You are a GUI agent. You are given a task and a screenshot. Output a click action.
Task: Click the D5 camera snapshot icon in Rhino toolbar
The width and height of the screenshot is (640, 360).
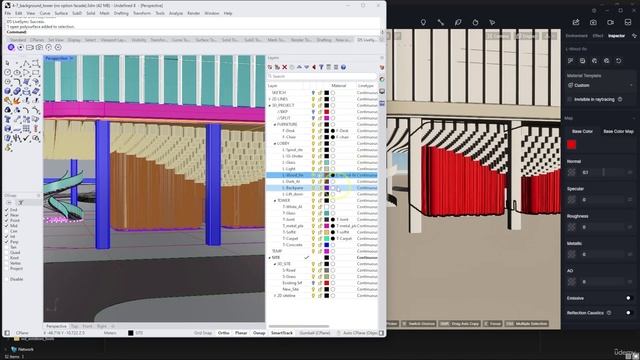(39, 47)
